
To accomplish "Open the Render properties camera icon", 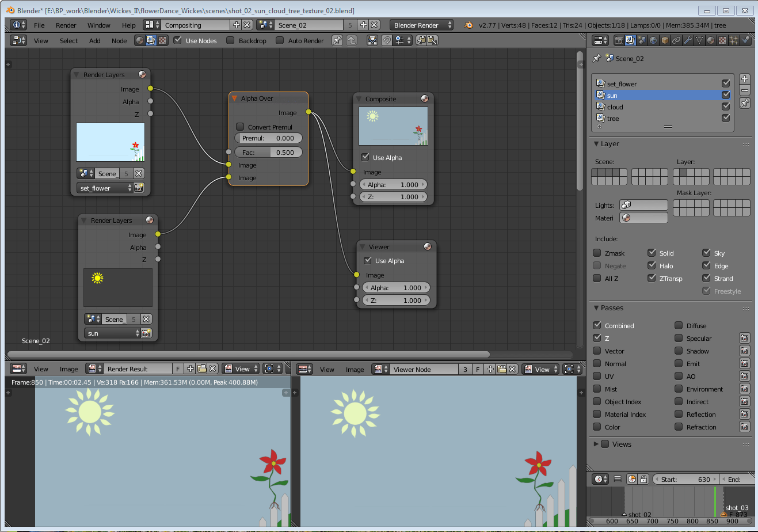I will 619,40.
